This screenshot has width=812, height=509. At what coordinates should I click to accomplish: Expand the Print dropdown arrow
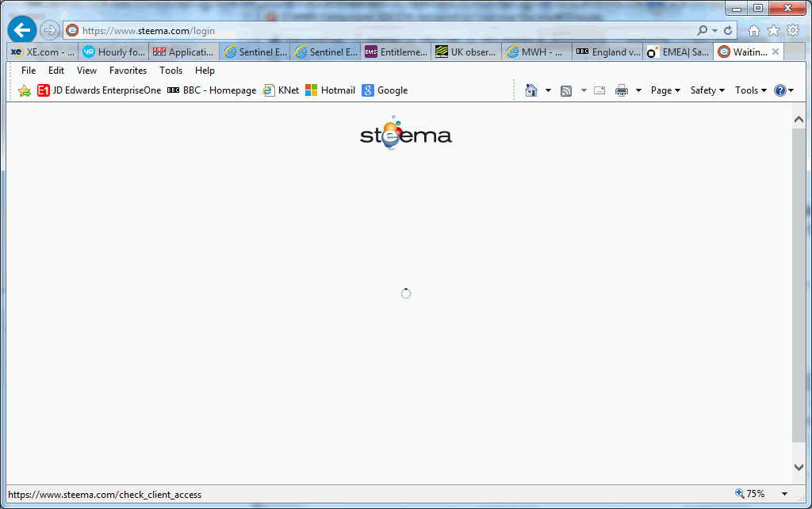click(638, 90)
